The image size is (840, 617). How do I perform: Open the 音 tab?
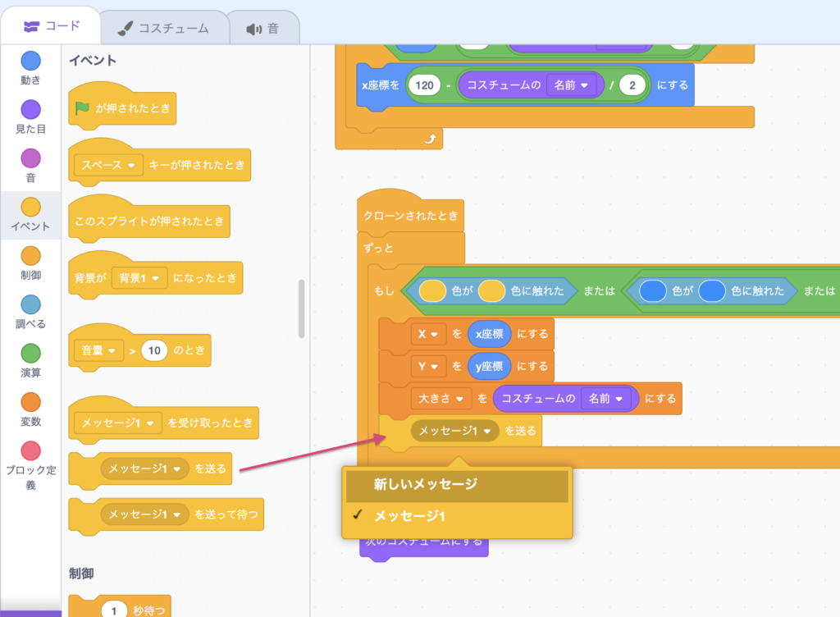[263, 29]
